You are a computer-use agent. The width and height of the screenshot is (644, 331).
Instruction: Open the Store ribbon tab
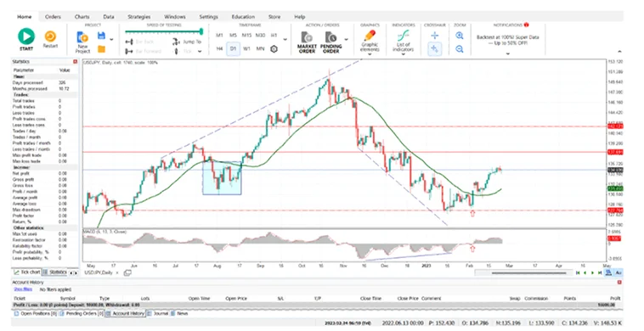tap(274, 17)
